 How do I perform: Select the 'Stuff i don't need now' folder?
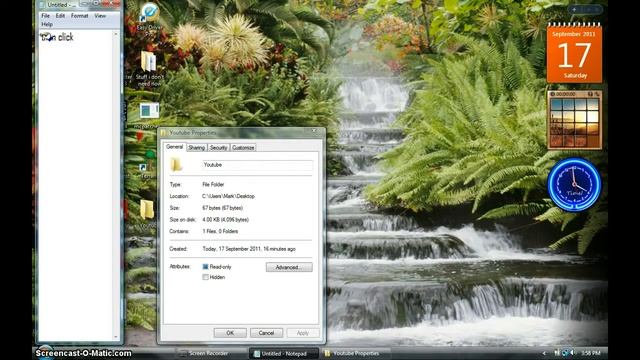pyautogui.click(x=149, y=69)
